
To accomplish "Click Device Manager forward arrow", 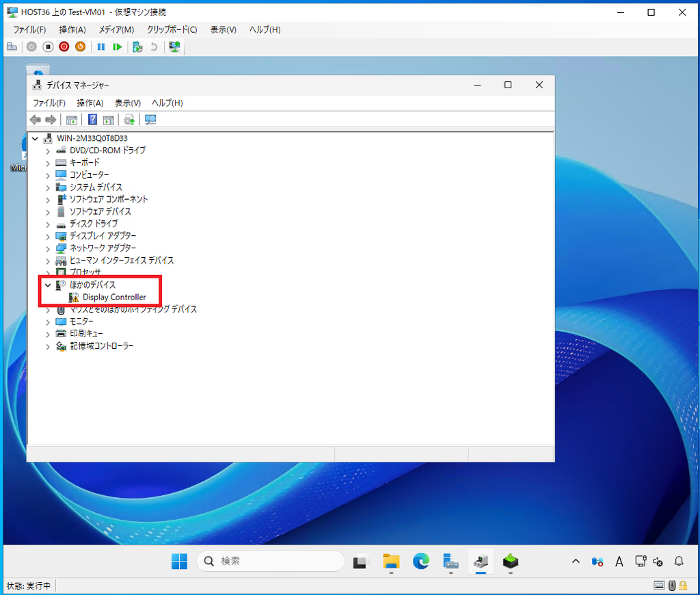I will click(x=51, y=120).
